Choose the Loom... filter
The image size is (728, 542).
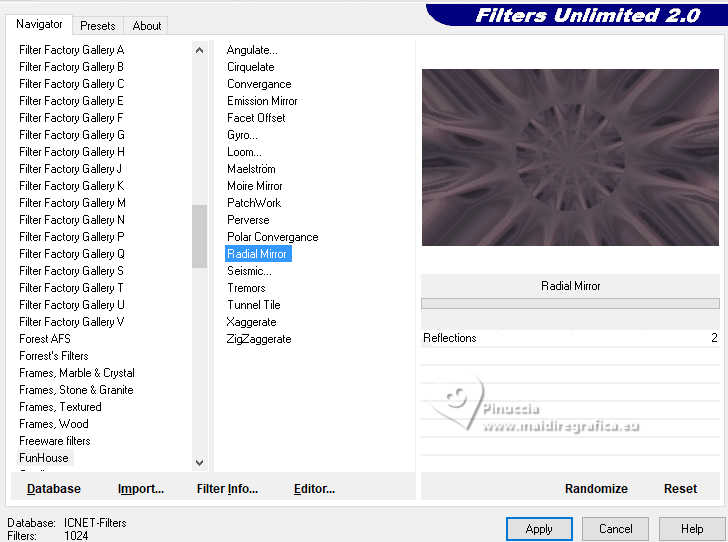pos(244,152)
